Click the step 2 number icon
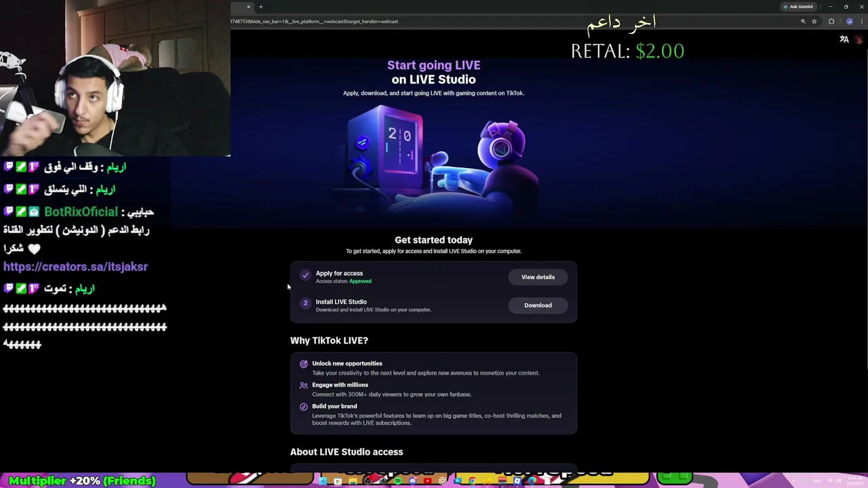868x488 pixels. pyautogui.click(x=305, y=304)
